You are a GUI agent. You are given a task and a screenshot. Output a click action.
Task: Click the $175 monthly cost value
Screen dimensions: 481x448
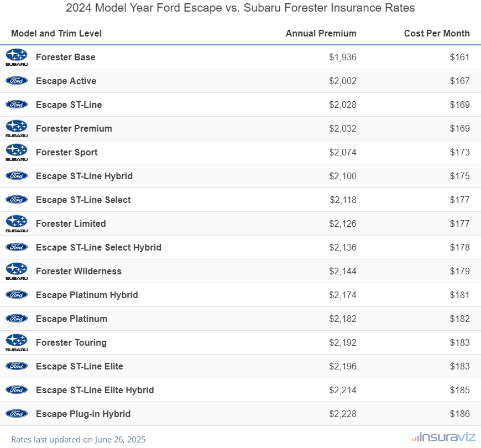(x=459, y=176)
